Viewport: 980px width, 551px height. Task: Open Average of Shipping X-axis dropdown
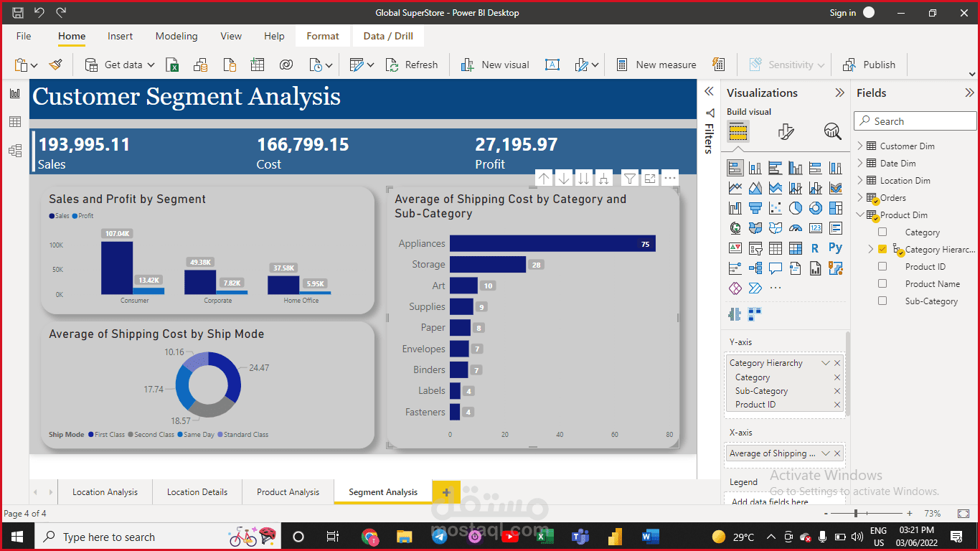[x=826, y=453]
